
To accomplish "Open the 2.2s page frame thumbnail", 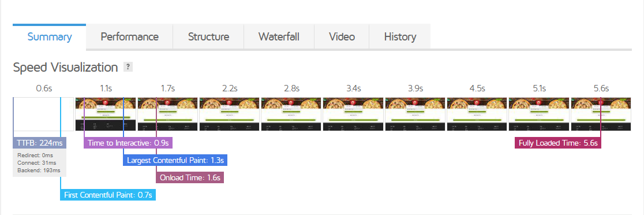I will (x=229, y=114).
